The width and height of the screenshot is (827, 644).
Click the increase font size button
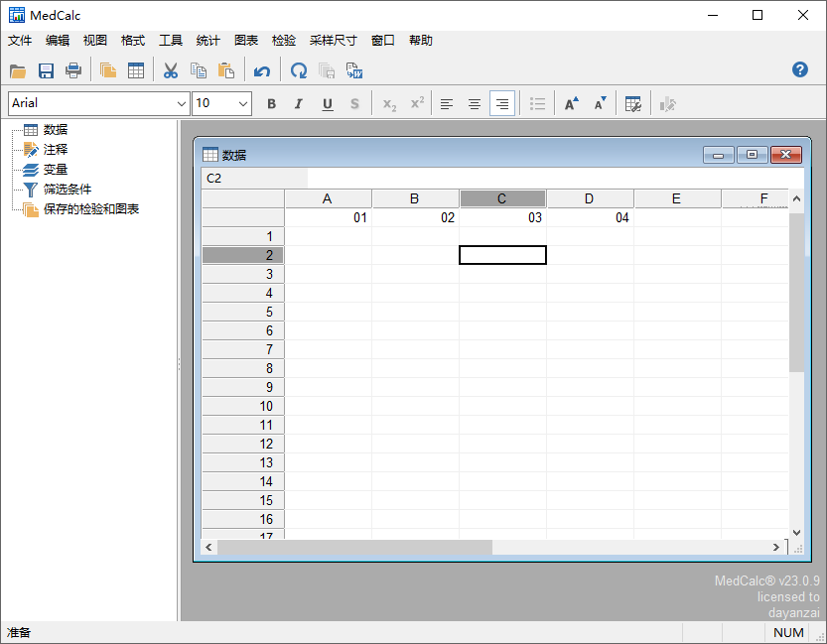pos(571,103)
